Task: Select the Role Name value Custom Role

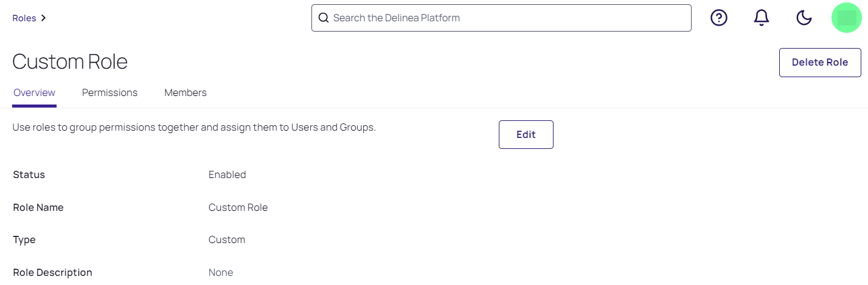Action: point(238,208)
